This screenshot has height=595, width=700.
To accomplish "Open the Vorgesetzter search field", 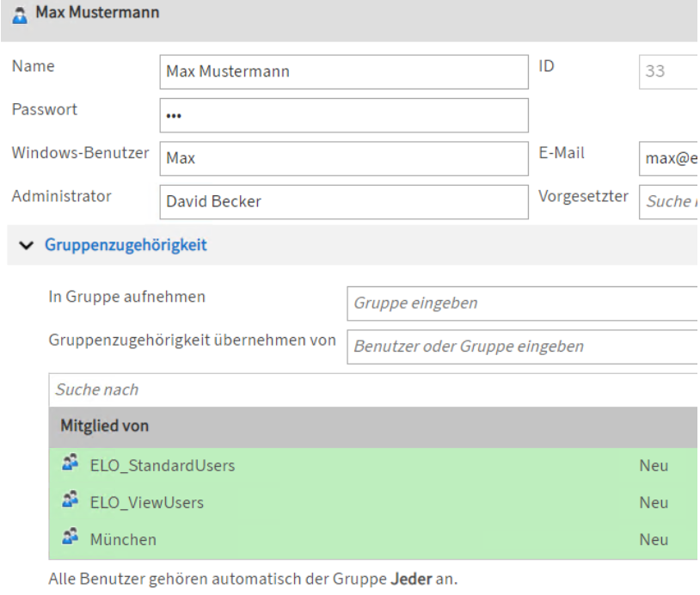I will pyautogui.click(x=668, y=202).
